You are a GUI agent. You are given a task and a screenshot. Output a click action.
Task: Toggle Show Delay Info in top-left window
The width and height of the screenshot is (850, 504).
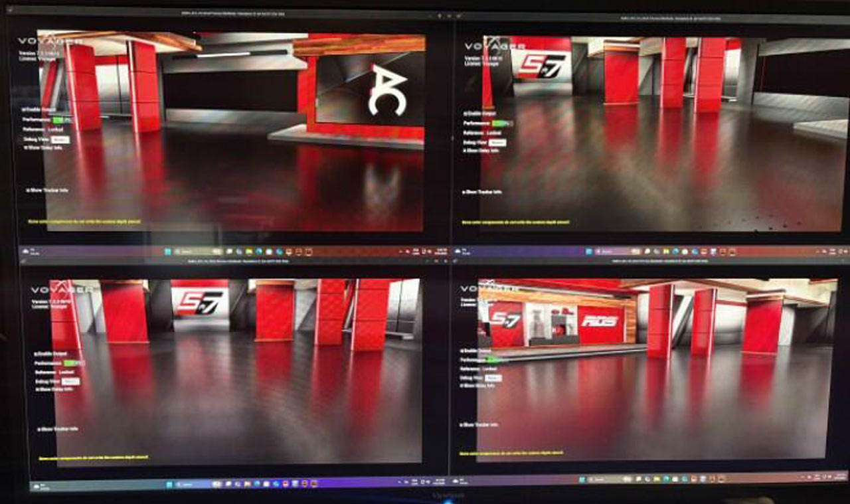click(43, 147)
